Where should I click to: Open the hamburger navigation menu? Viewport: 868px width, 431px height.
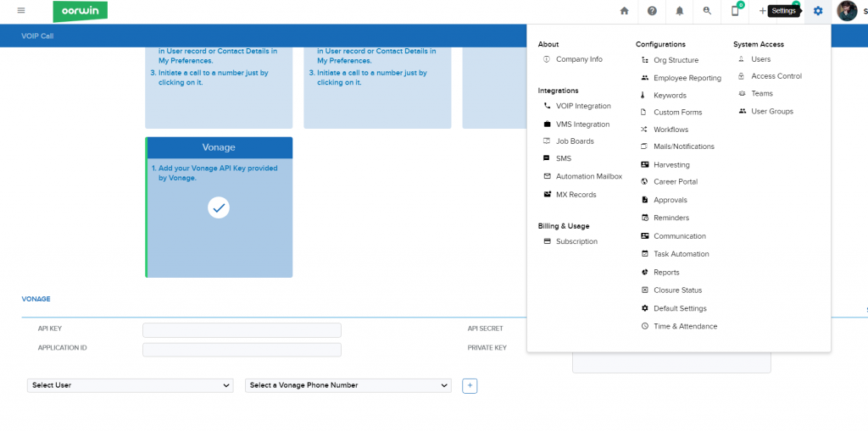click(21, 10)
